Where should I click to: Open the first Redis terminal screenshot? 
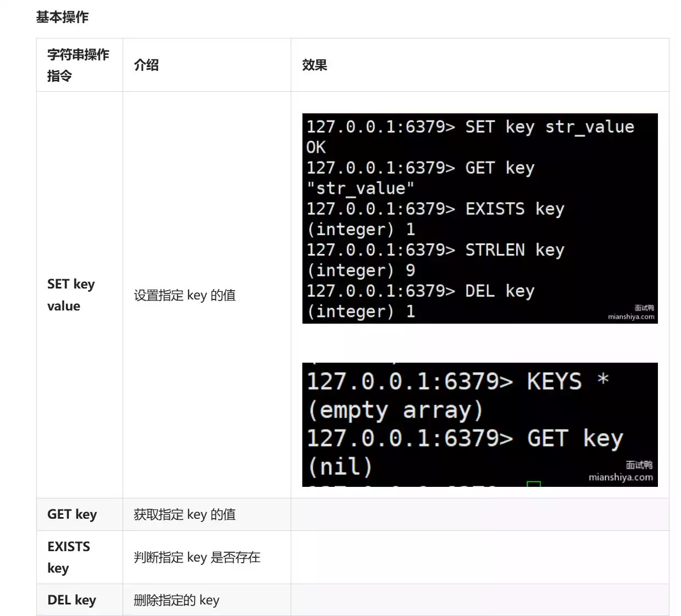tap(479, 218)
